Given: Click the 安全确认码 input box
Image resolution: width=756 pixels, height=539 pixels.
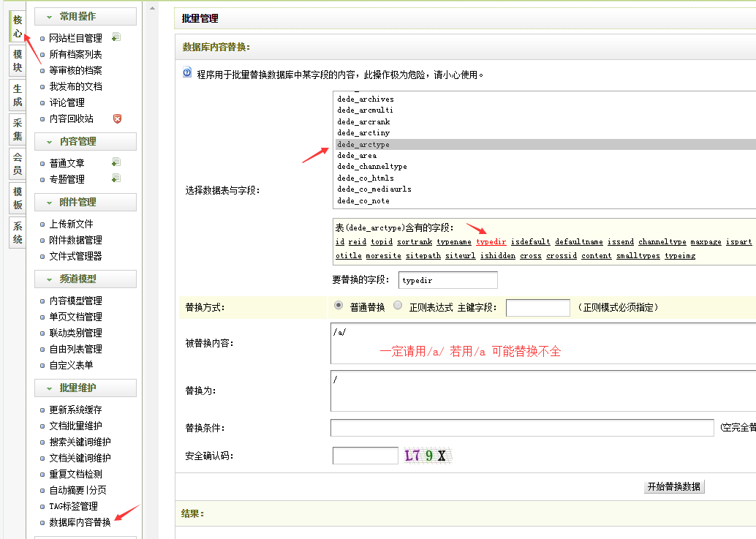Looking at the screenshot, I should [x=365, y=456].
